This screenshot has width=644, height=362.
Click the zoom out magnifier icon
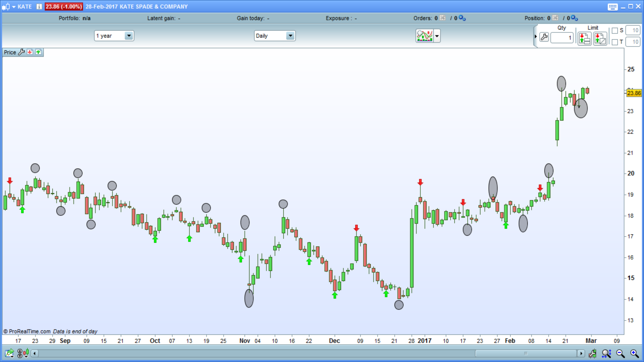coord(621,353)
